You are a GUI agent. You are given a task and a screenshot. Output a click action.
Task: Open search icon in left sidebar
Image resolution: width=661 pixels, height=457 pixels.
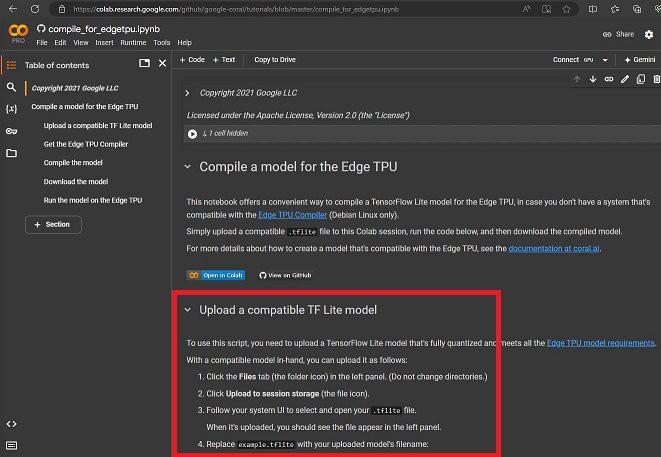tap(11, 87)
